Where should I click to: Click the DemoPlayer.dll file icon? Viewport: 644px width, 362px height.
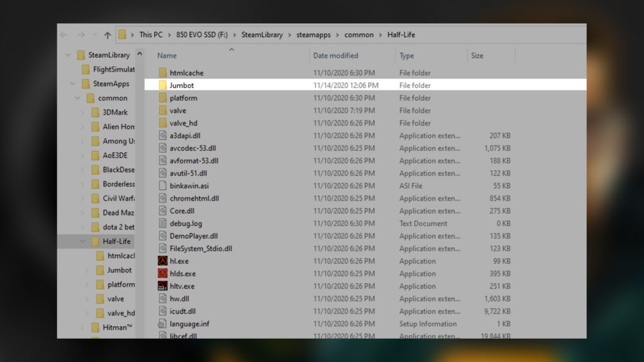click(163, 236)
